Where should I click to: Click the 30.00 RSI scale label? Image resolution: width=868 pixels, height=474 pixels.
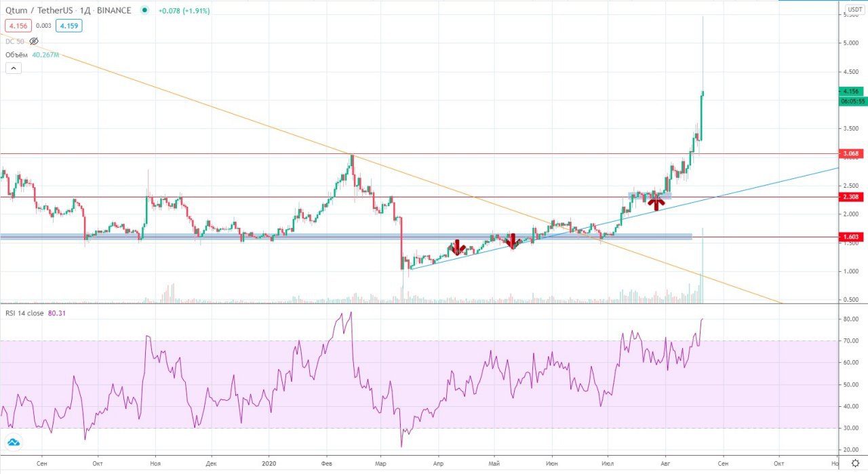point(851,427)
